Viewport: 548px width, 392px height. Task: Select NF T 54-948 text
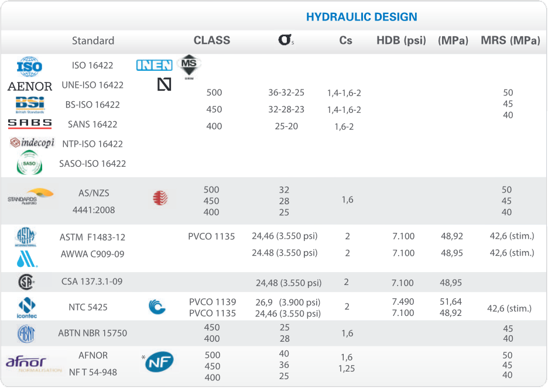(x=93, y=372)
